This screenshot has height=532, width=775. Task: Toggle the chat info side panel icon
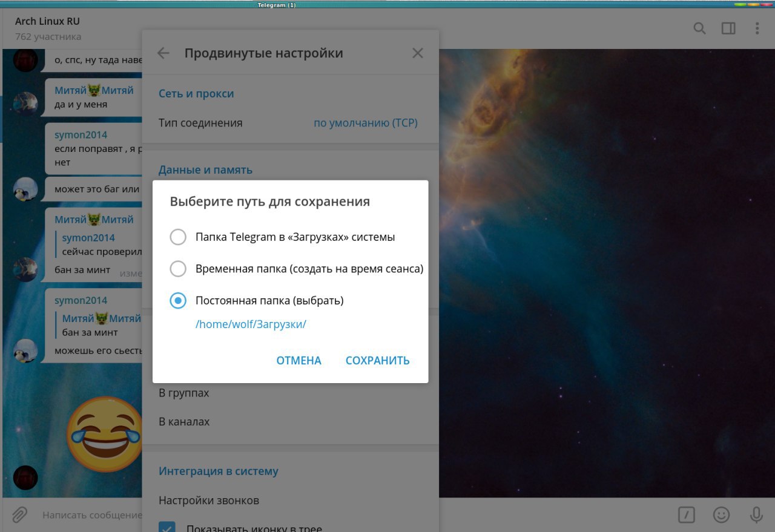(728, 28)
